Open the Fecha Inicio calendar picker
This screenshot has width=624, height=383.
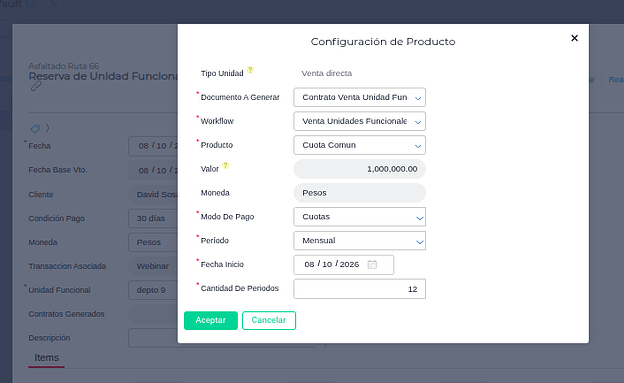click(372, 264)
